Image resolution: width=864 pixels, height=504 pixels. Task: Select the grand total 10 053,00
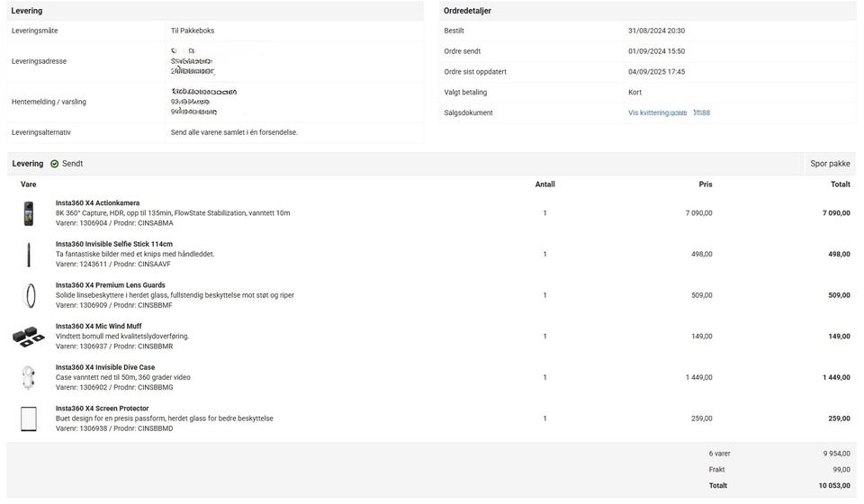834,486
